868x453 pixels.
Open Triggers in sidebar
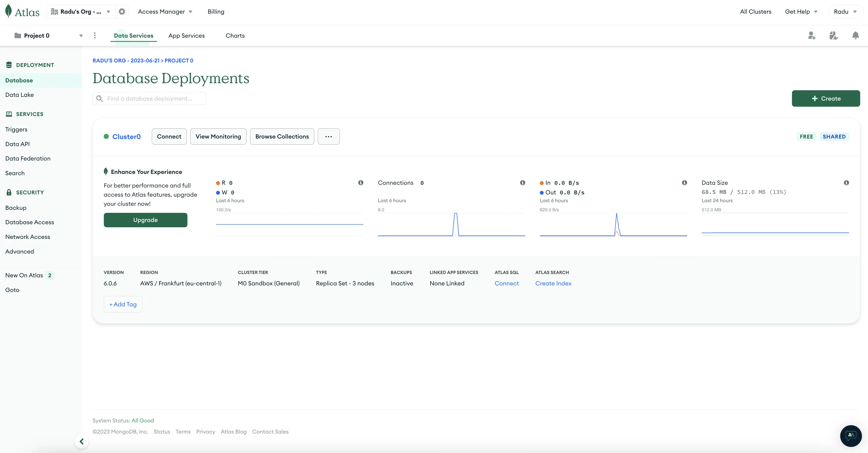click(x=16, y=129)
